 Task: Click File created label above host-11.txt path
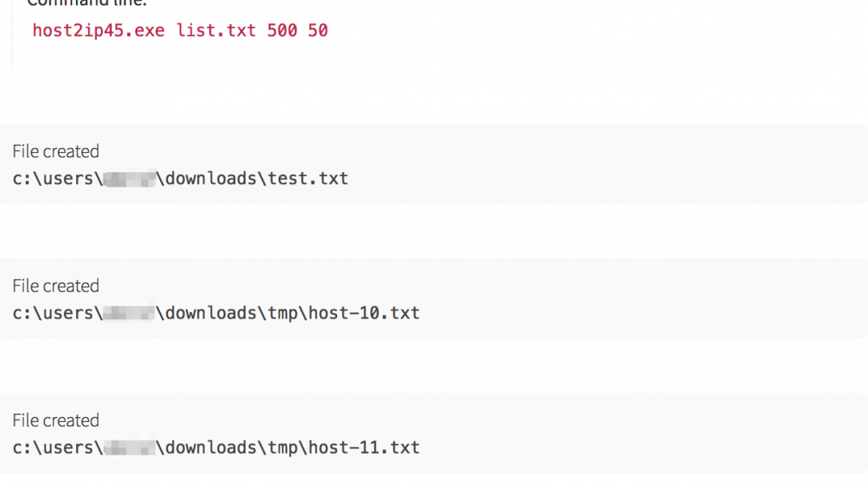[56, 420]
